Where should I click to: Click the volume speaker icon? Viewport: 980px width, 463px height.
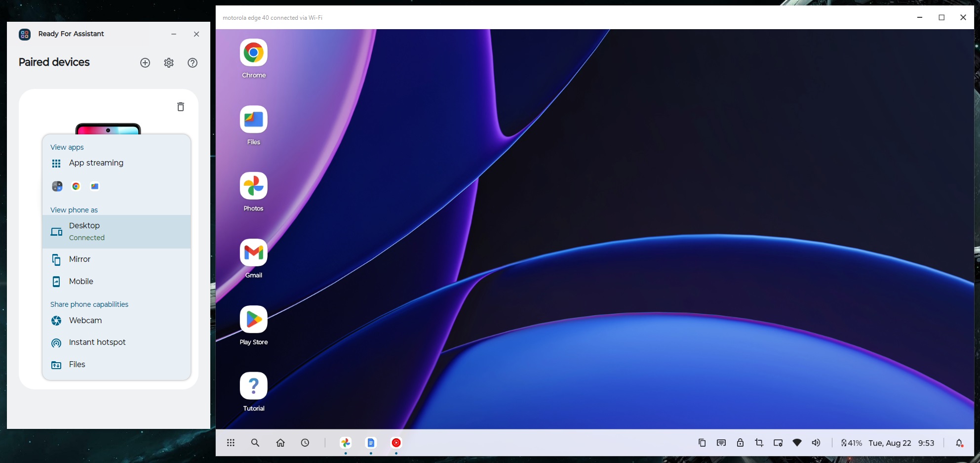point(816,443)
